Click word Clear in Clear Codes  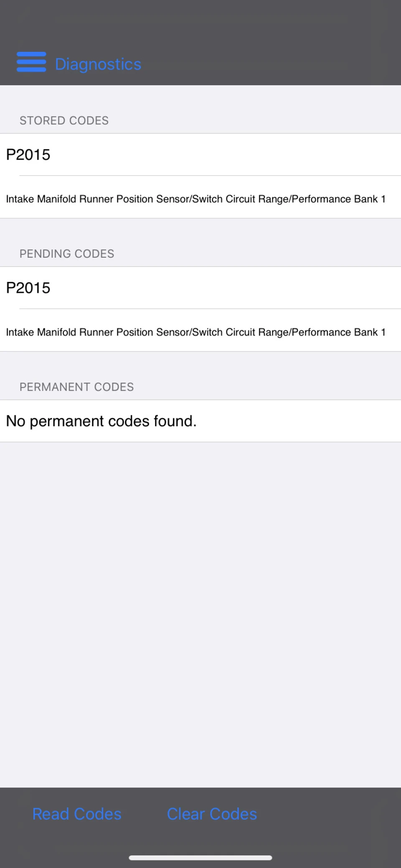pos(186,814)
